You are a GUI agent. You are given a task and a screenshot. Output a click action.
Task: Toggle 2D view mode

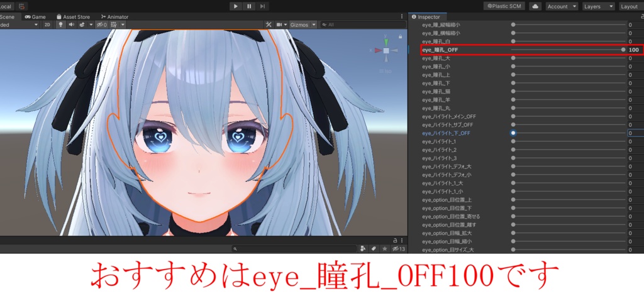tap(48, 25)
